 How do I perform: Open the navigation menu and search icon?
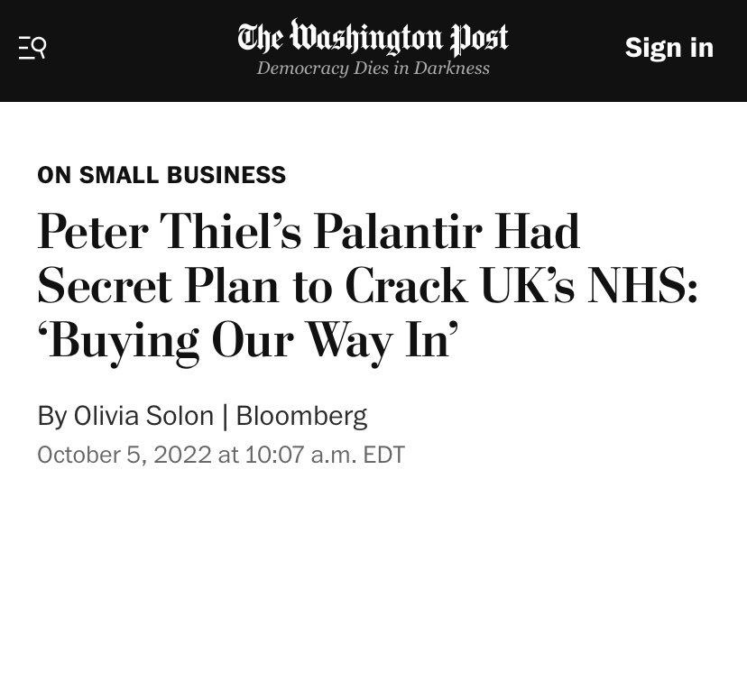(32, 48)
